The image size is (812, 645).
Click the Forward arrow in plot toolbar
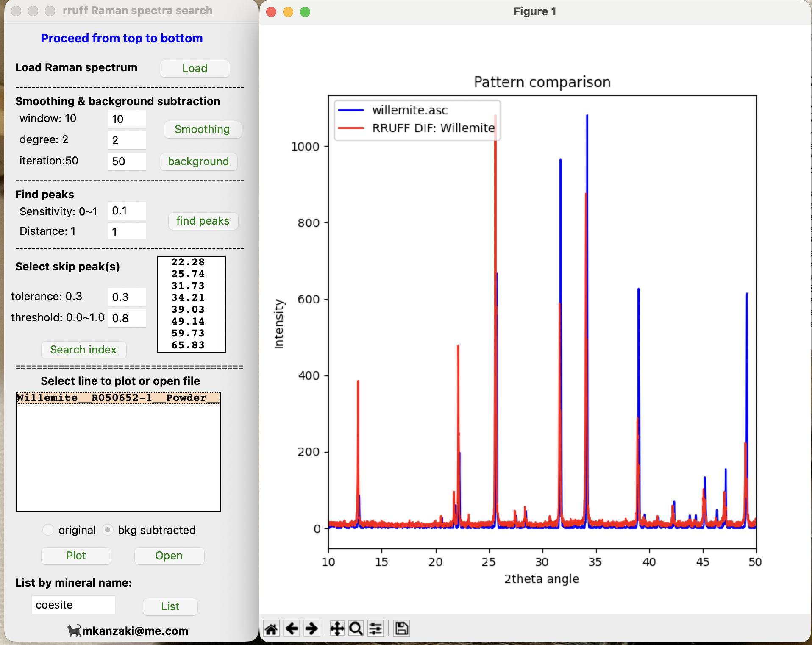coord(312,628)
